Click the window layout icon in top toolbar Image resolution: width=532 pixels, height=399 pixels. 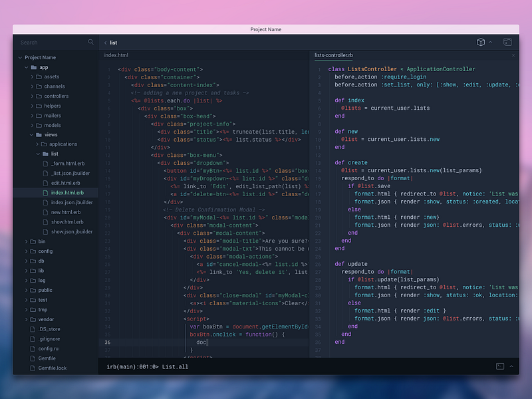(507, 42)
